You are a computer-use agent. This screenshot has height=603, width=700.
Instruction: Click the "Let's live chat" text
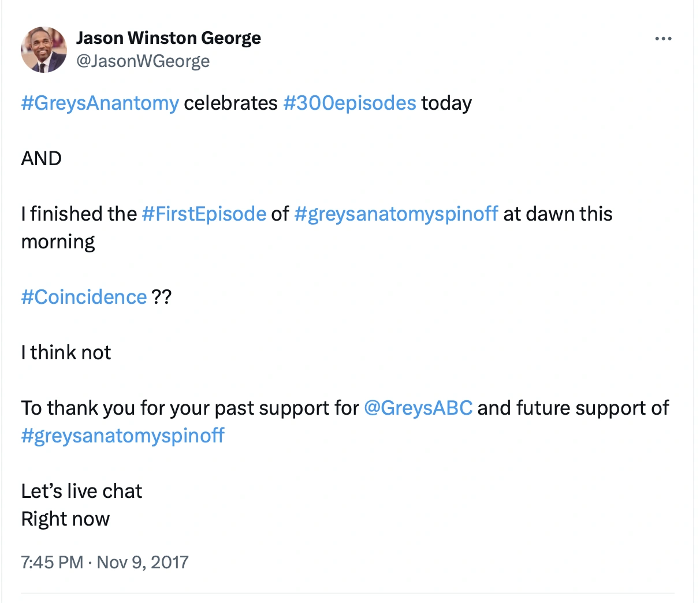click(x=81, y=491)
